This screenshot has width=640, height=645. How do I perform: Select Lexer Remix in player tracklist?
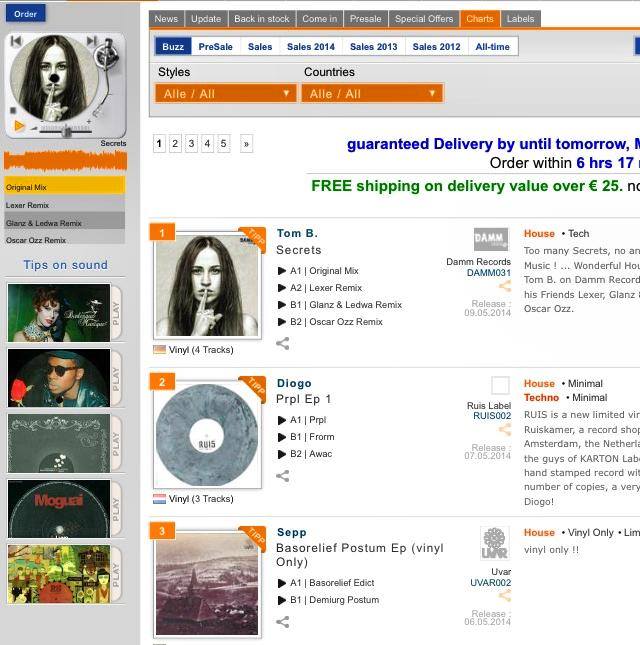pos(64,205)
